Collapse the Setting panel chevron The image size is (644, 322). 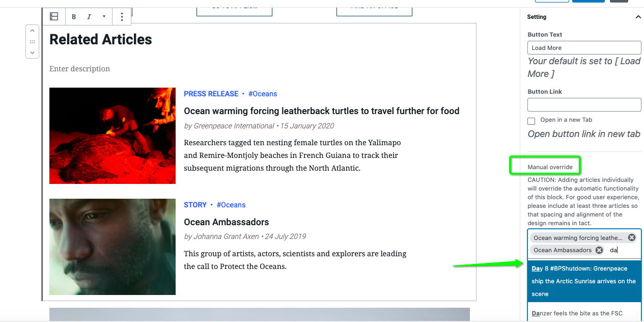click(638, 17)
